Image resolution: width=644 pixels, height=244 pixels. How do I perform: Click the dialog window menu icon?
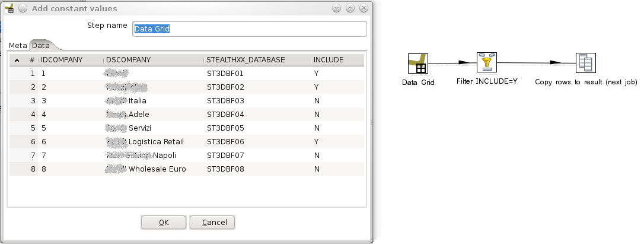pos(9,9)
